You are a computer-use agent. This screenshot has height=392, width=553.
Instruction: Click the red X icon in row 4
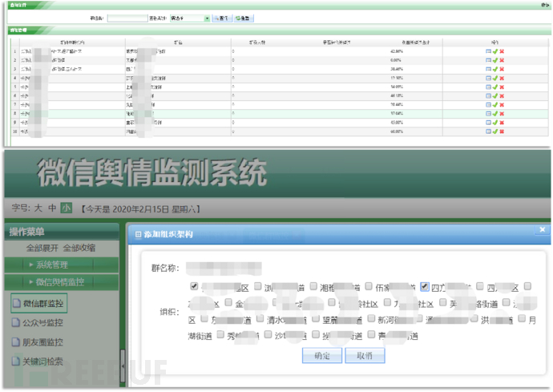tap(502, 78)
